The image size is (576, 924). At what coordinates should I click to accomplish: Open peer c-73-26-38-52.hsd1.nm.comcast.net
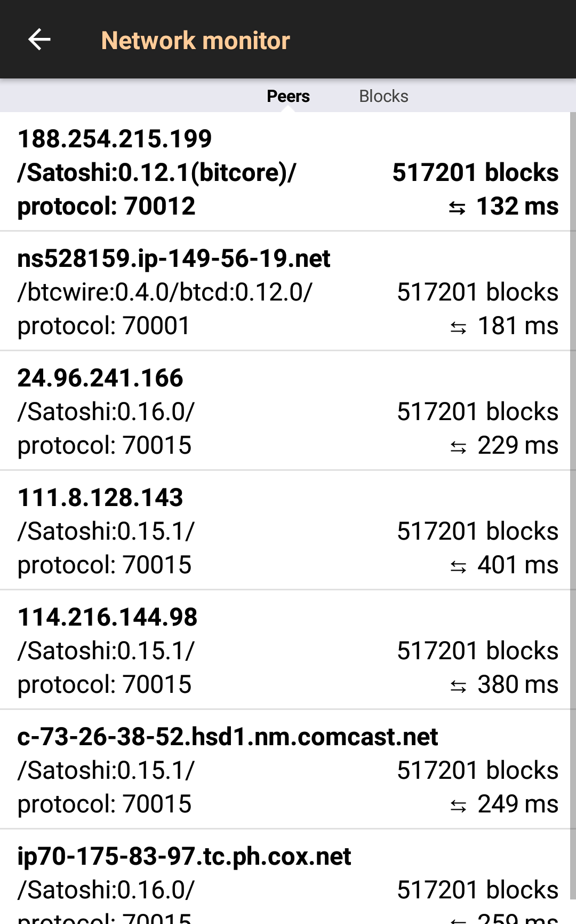[x=227, y=737]
